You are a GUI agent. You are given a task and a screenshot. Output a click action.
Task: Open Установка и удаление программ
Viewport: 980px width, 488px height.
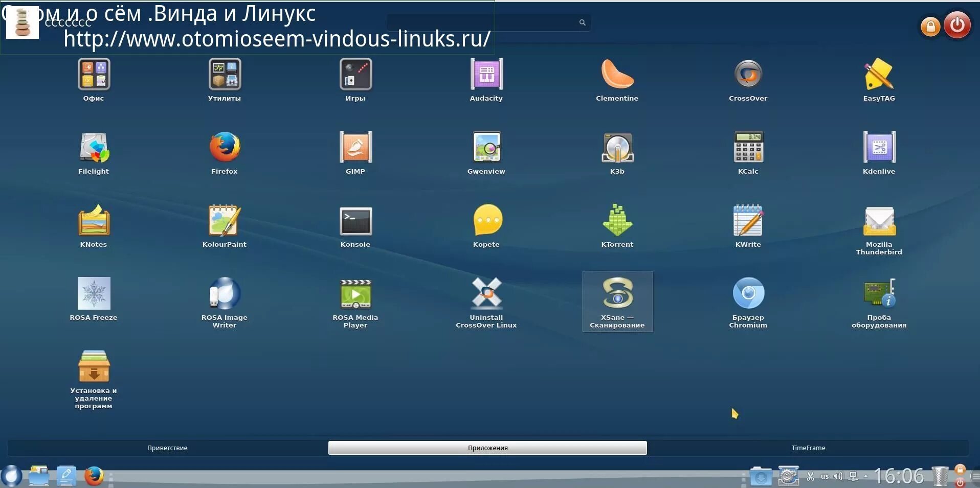94,380
